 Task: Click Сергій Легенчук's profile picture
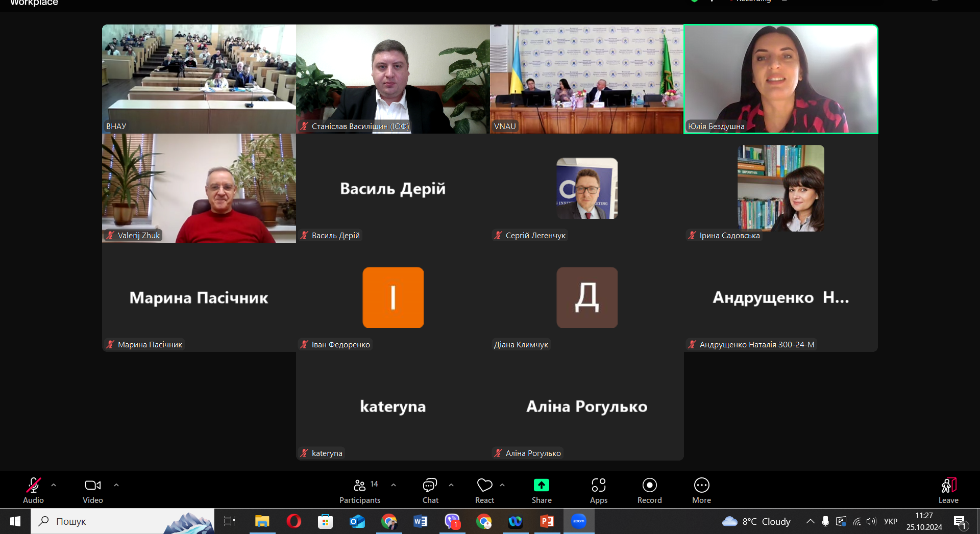(587, 188)
